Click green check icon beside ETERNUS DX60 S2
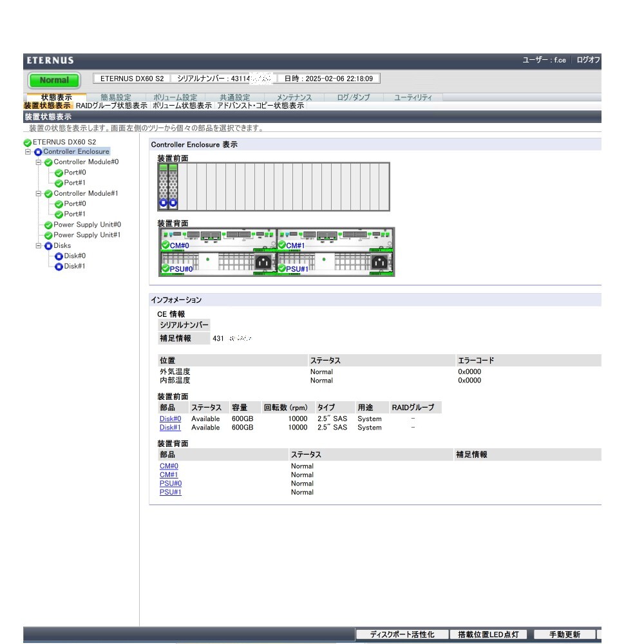The image size is (644, 644). (x=28, y=142)
